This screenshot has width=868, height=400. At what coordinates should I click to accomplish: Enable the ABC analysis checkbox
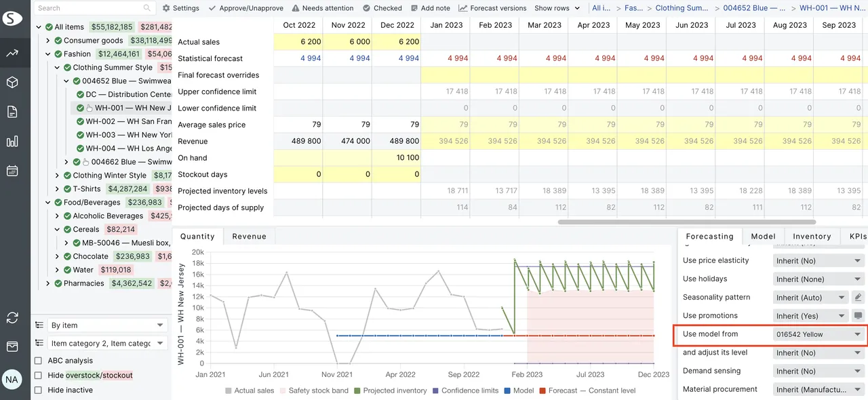click(39, 361)
